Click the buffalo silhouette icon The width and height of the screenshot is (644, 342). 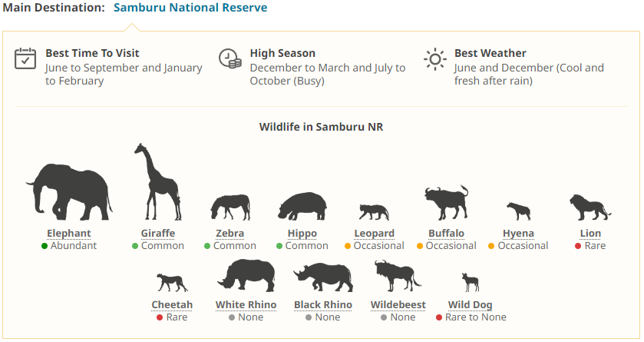[446, 203]
